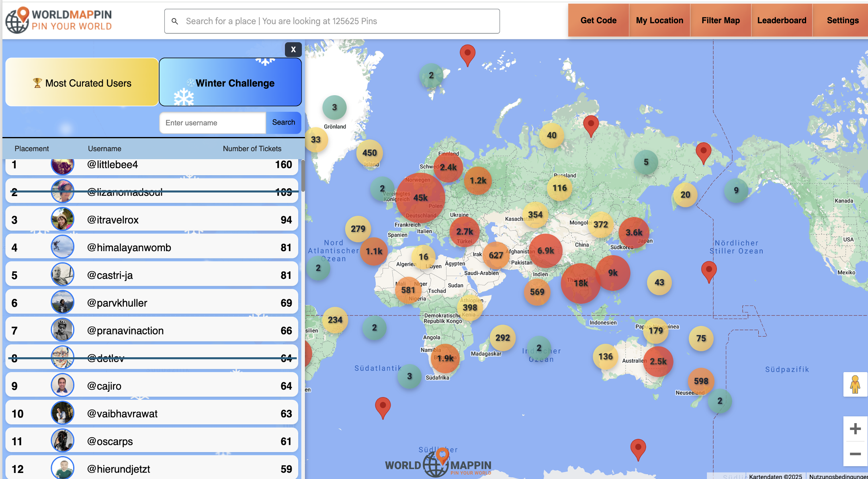The width and height of the screenshot is (868, 479).
Task: Select the 1.2k cluster marker
Action: tap(478, 181)
